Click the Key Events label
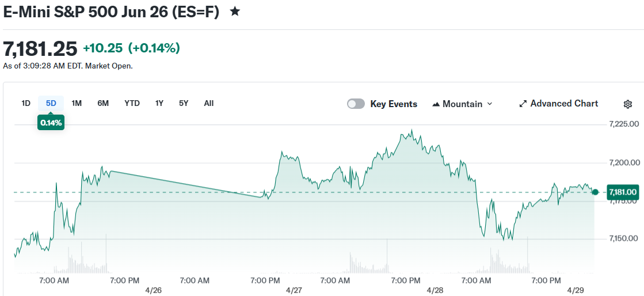The image size is (644, 296). coord(394,104)
